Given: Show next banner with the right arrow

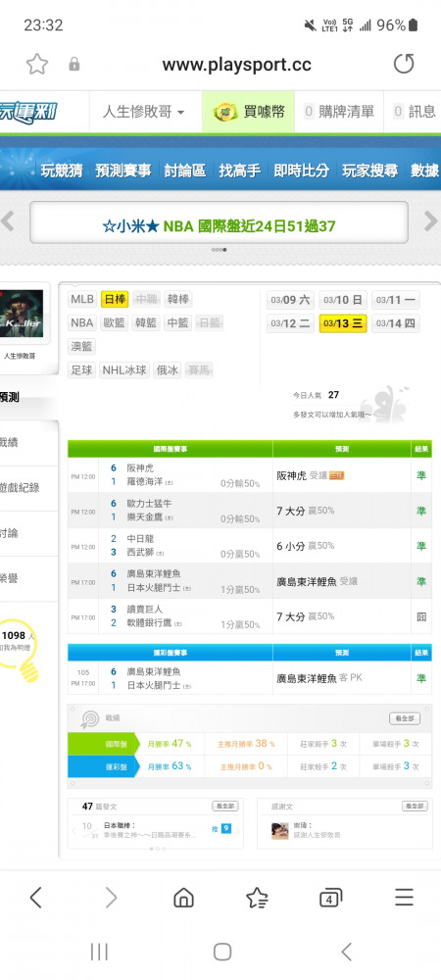Looking at the screenshot, I should (x=430, y=220).
